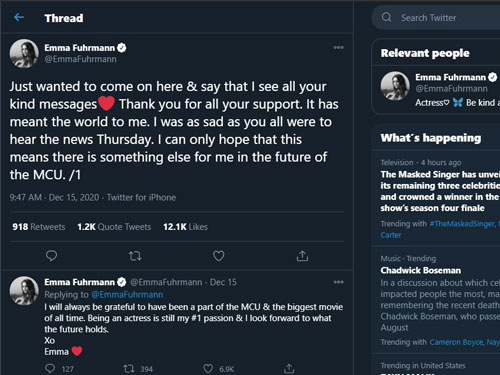The width and height of the screenshot is (500, 375).
Task: Click the Search Twitter field
Action: tap(437, 18)
